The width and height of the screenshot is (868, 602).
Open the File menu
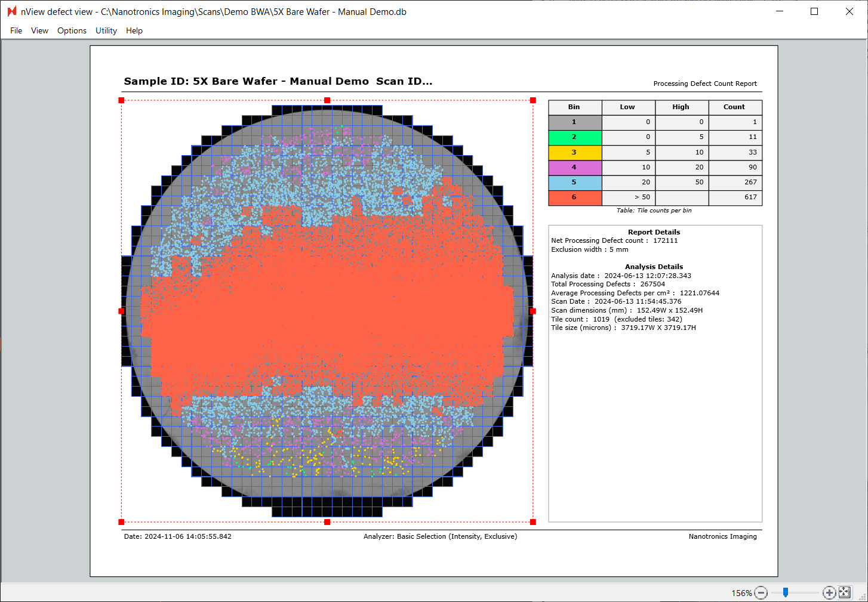(16, 30)
